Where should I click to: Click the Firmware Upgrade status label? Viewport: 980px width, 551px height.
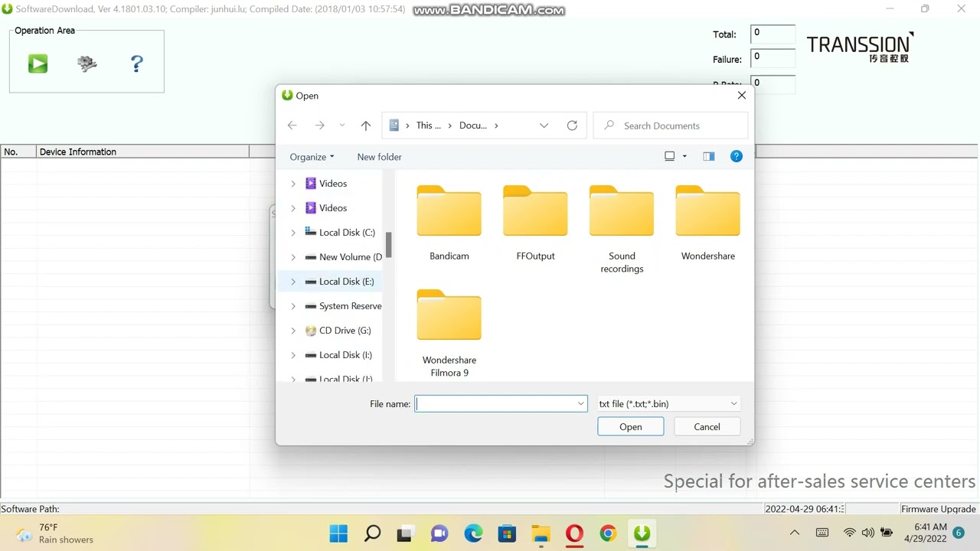click(x=938, y=509)
